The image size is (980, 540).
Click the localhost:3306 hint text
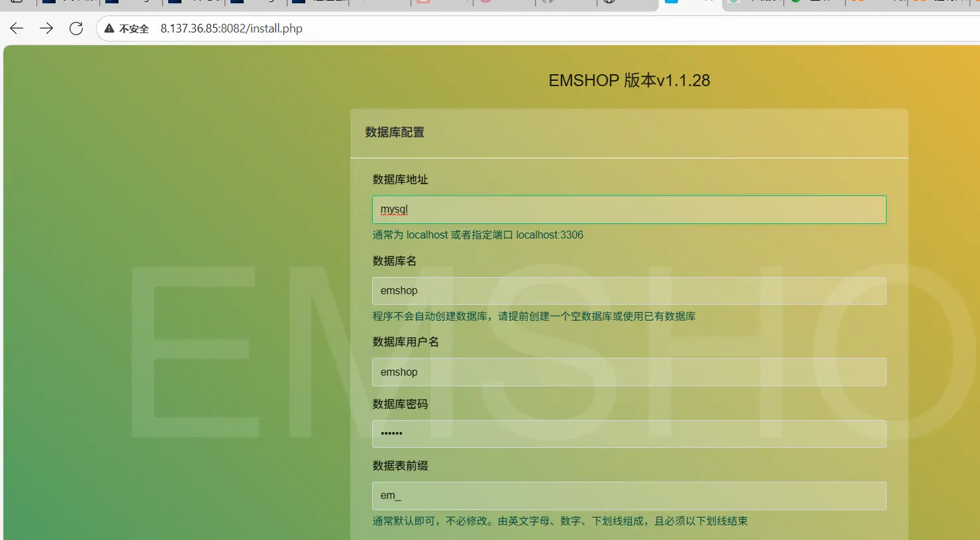click(x=550, y=235)
